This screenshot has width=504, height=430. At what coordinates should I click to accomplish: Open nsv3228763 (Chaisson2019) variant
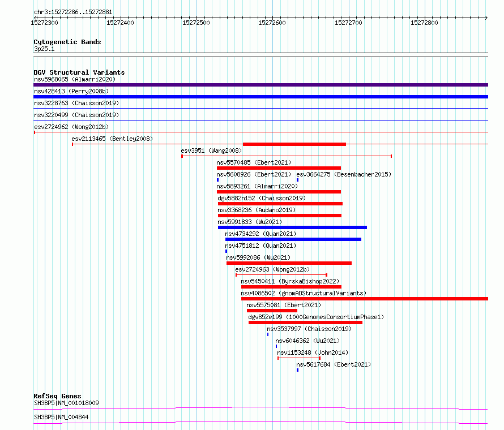click(x=76, y=103)
